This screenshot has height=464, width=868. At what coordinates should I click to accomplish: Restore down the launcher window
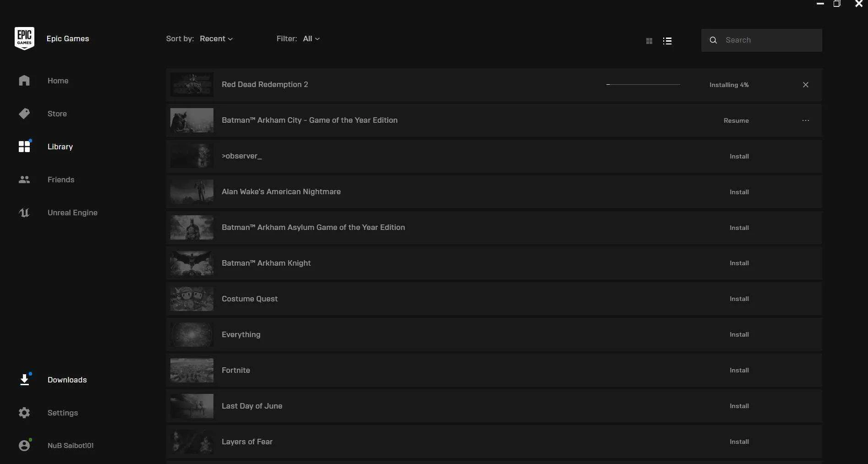point(837,4)
